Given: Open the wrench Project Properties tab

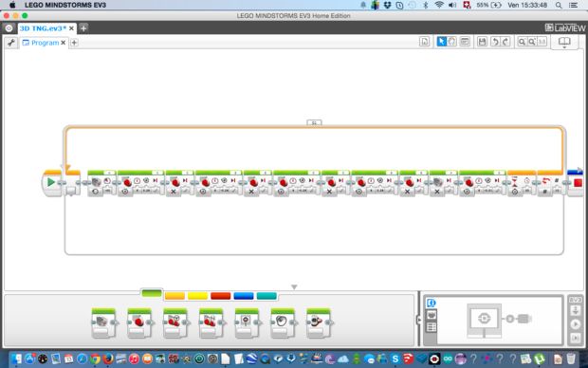Looking at the screenshot, I should pos(10,43).
